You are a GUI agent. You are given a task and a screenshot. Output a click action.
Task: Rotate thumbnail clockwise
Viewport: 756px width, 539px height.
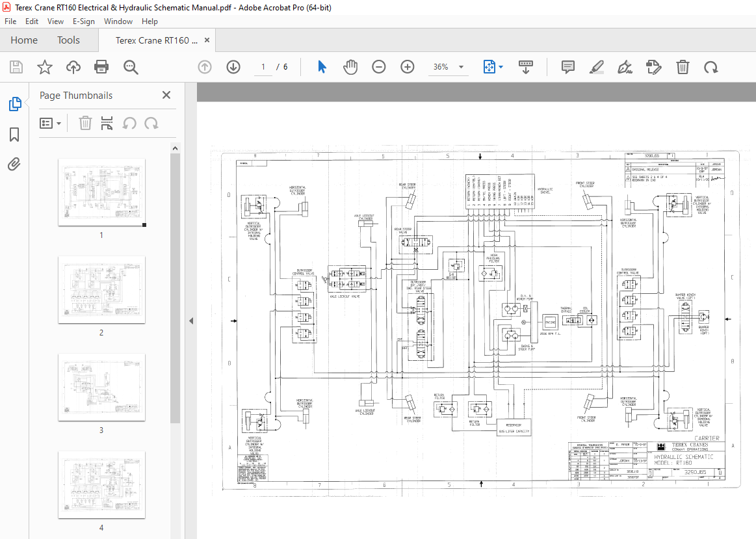point(151,124)
